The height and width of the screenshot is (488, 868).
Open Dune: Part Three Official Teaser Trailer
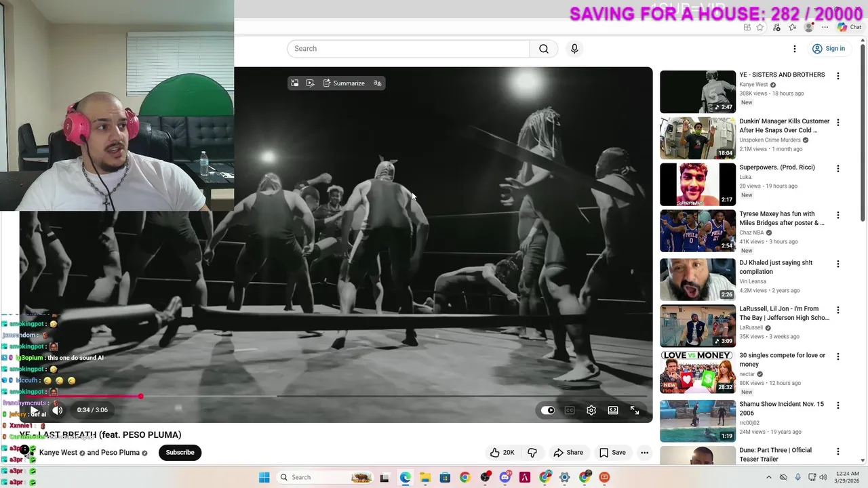coord(775,455)
